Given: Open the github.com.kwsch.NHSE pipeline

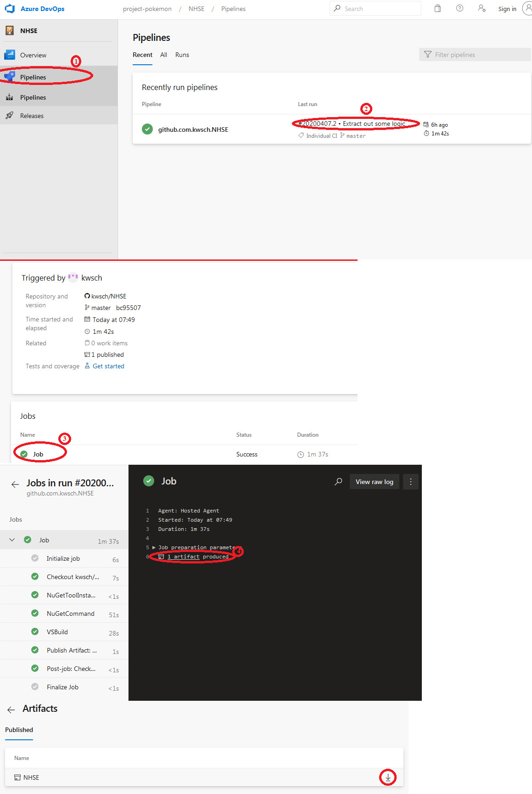Looking at the screenshot, I should pos(193,130).
